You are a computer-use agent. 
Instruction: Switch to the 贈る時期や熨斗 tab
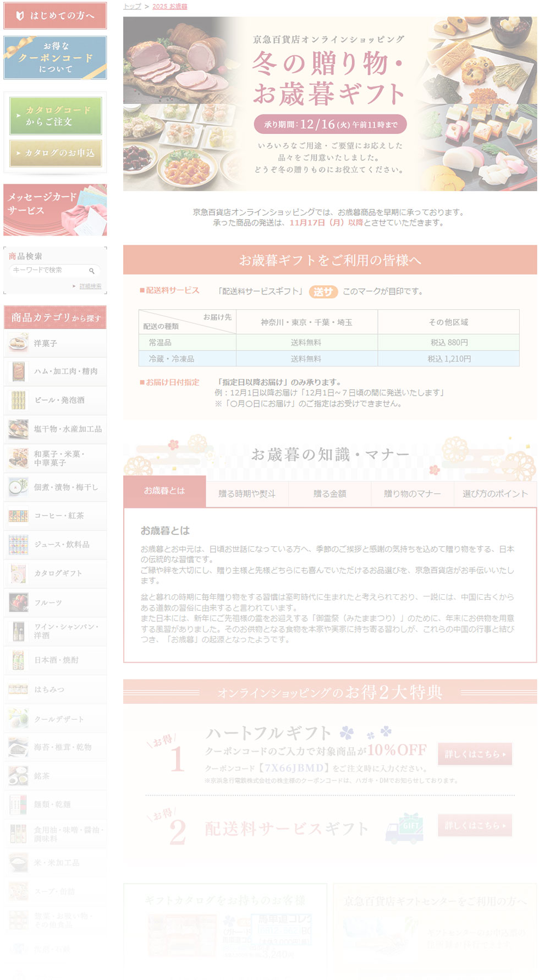tap(247, 494)
